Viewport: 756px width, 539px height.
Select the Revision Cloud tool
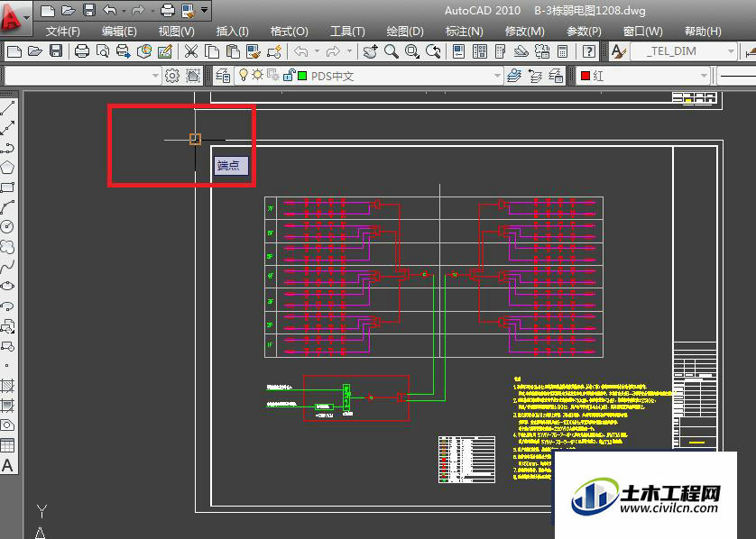click(7, 246)
